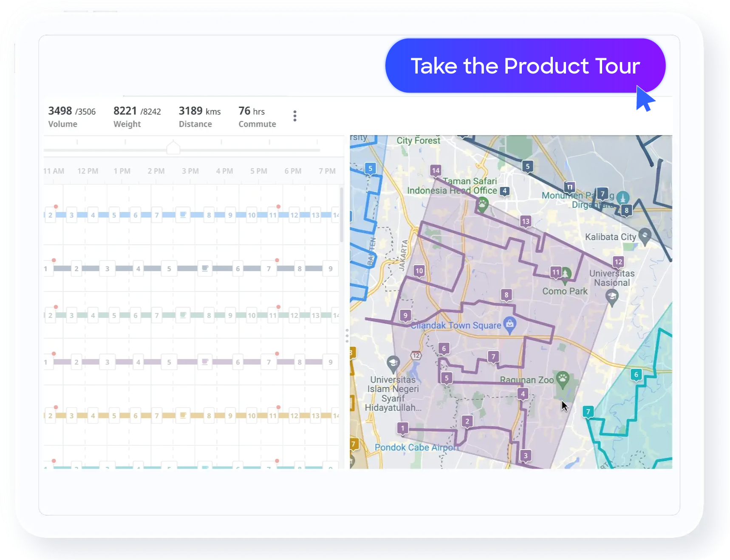This screenshot has width=730, height=560.
Task: Click the red alert dot at start of gray route
Action: [x=54, y=259]
